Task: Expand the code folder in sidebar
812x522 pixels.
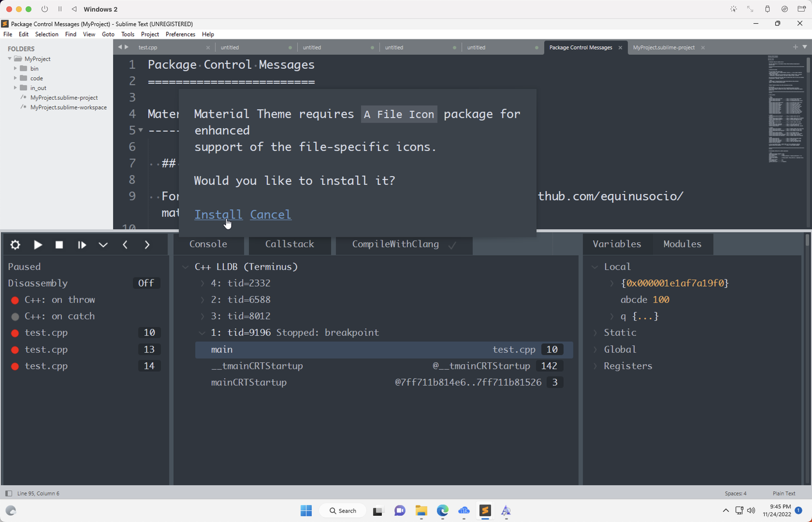Action: click(x=15, y=78)
